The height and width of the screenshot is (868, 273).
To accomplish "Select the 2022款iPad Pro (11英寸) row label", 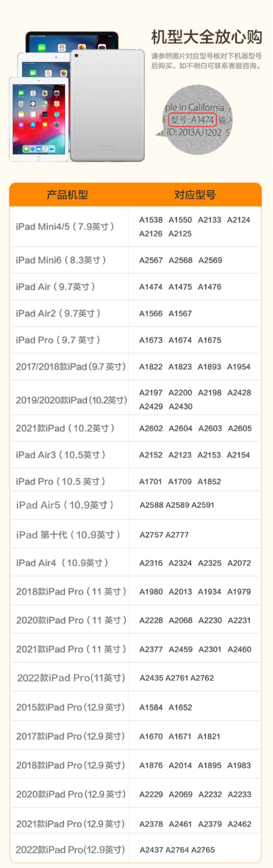I will pos(71,678).
